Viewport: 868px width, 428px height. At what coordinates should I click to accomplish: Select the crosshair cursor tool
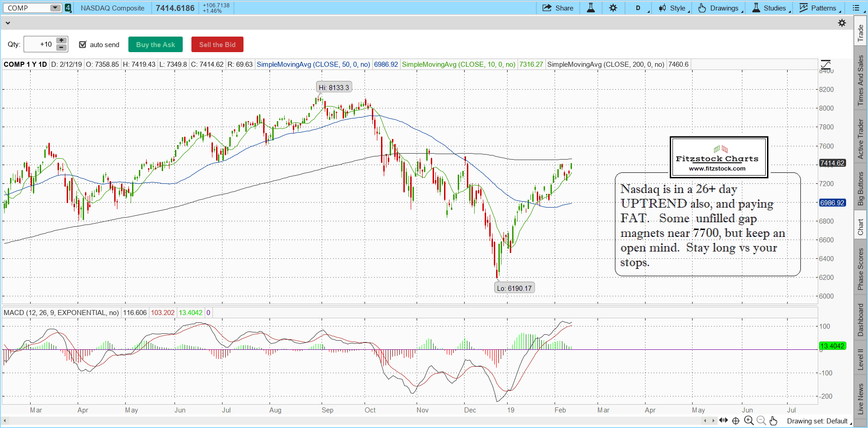pos(736,421)
